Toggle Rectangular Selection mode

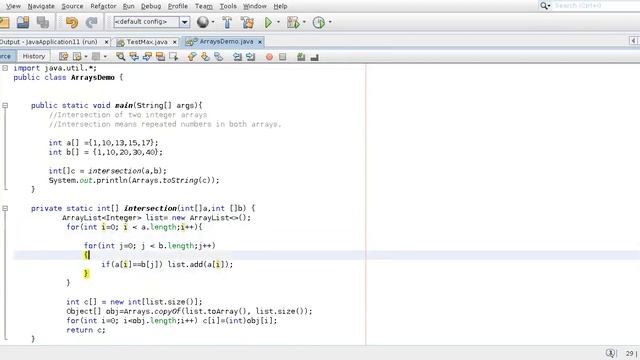[173, 57]
